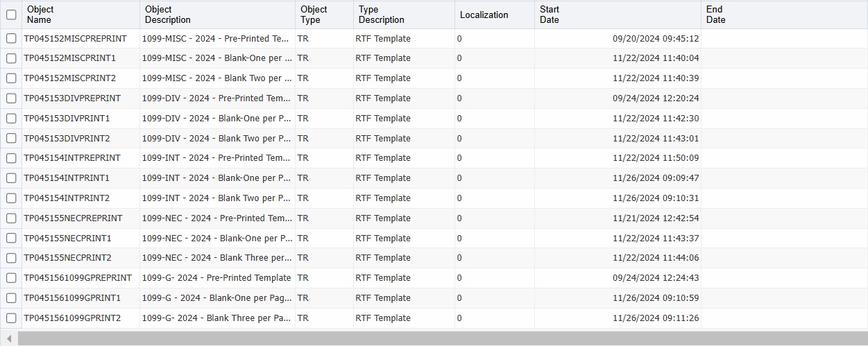The width and height of the screenshot is (868, 346).
Task: Select the TP045154INTPREPRINT object name
Action: (72, 158)
